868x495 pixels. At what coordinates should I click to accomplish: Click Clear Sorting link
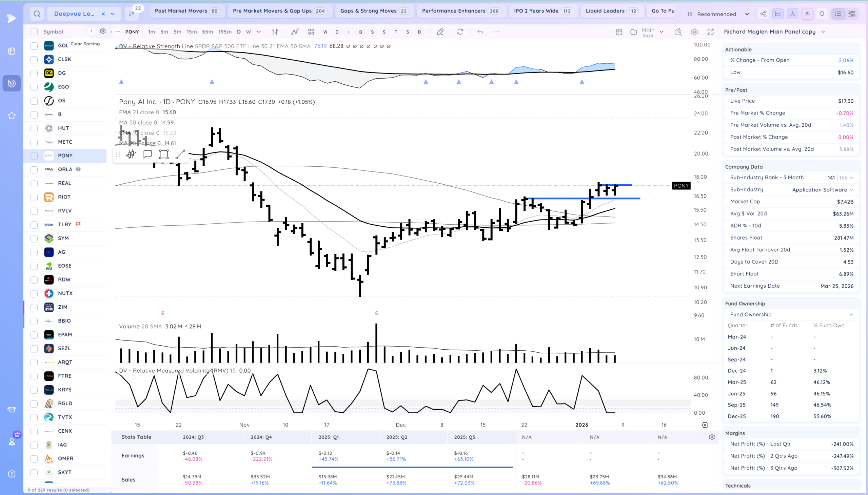click(85, 44)
